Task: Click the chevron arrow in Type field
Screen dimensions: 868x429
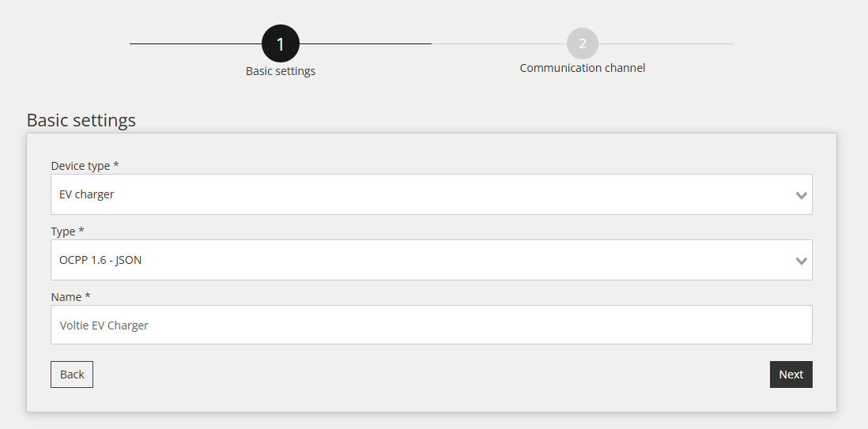Action: [x=801, y=261]
